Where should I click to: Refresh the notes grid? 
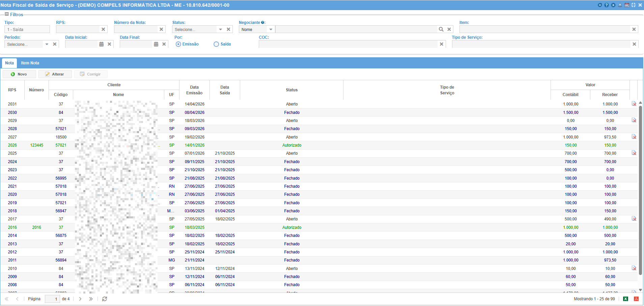click(105, 299)
